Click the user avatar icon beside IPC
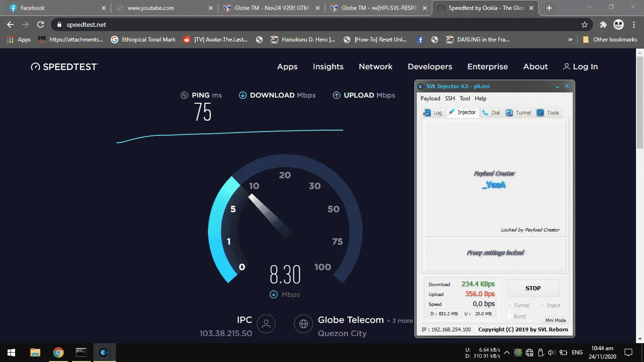The height and width of the screenshot is (362, 644). pos(266,324)
